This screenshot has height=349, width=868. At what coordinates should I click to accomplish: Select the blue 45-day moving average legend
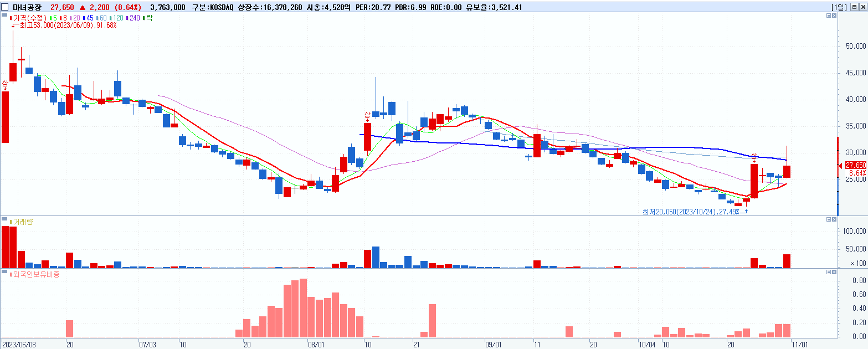tap(88, 18)
